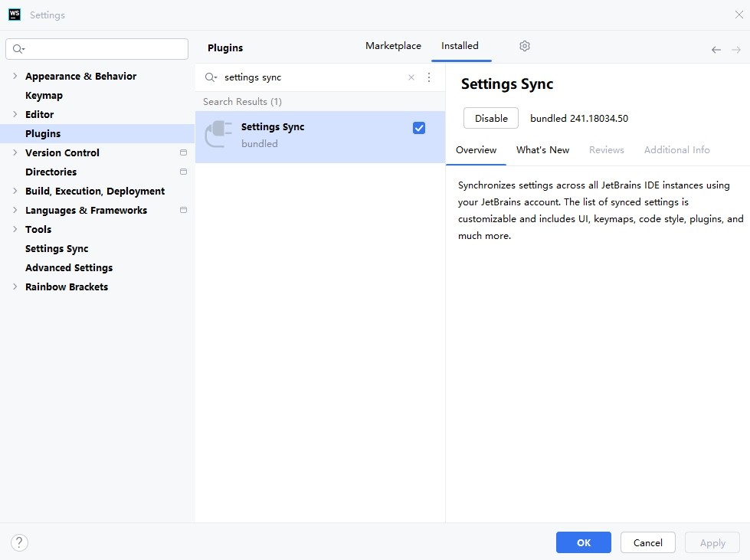Click the settings search magnifier icon

[18, 49]
